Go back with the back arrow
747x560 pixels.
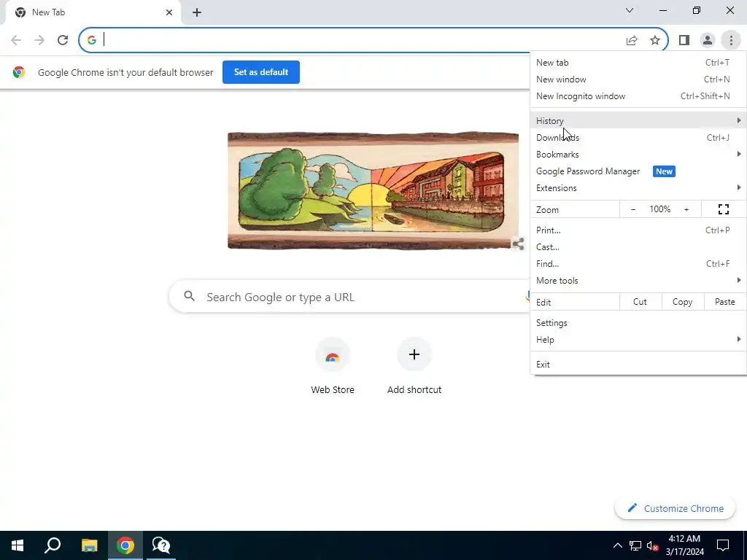point(16,40)
